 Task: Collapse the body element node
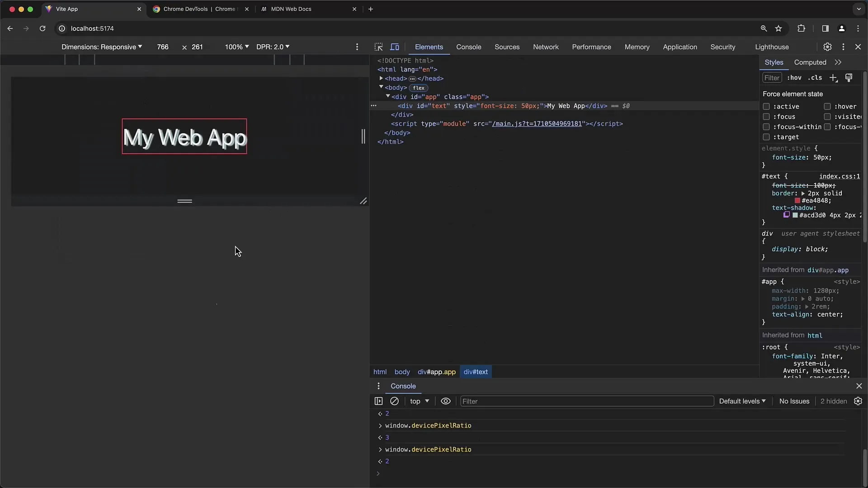click(381, 87)
